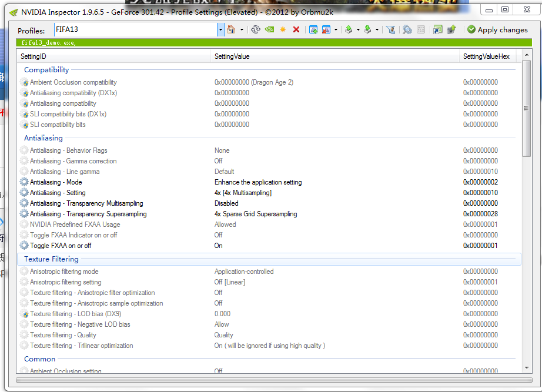Image resolution: width=542 pixels, height=392 pixels.
Task: Click the gear icon beside Texture filtering - Quality
Action: point(24,335)
